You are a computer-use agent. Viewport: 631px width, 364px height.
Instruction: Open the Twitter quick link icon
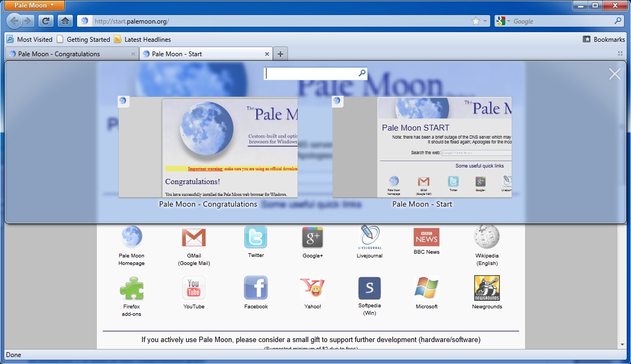point(255,237)
